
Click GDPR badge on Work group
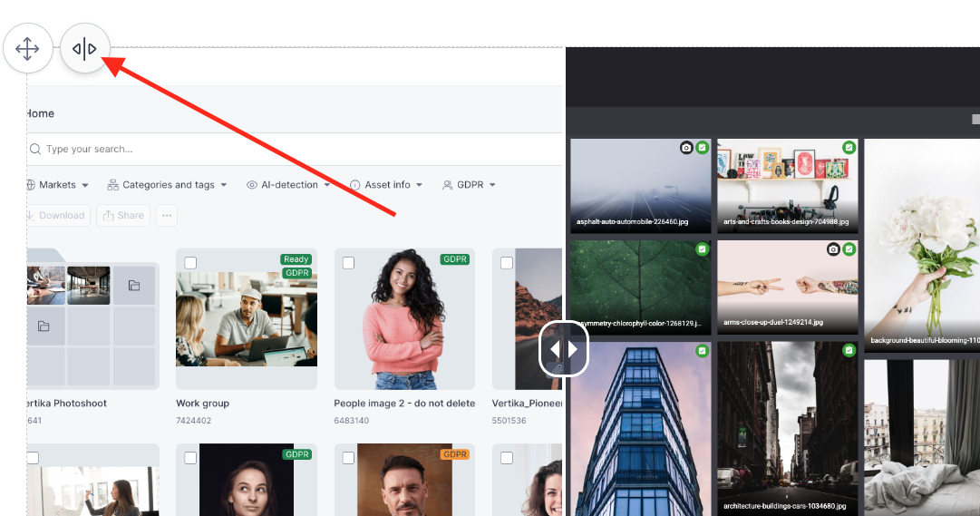click(296, 273)
